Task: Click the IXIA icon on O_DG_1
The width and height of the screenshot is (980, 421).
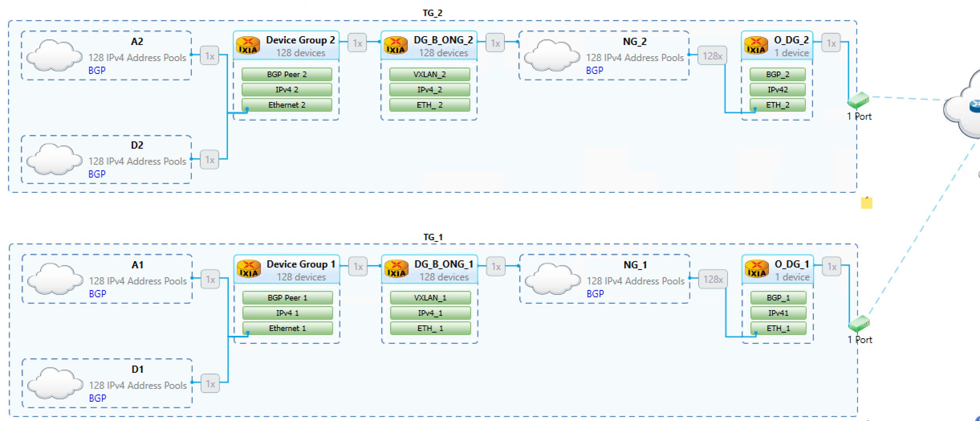Action: tap(756, 268)
